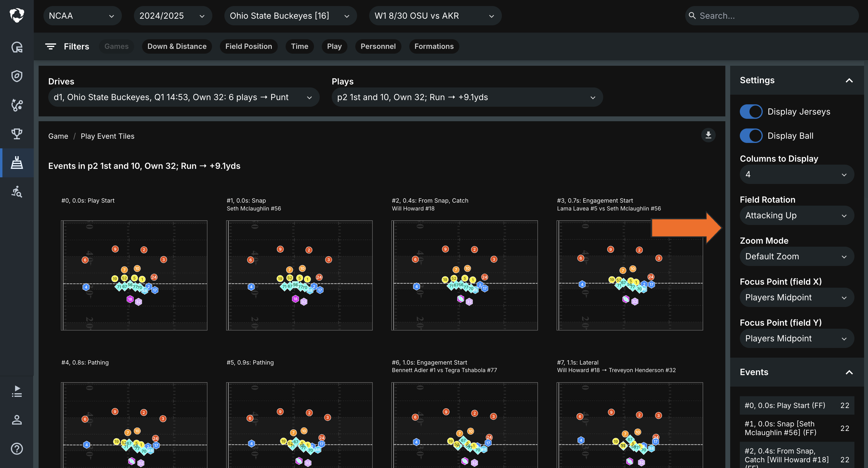Open the help question-mark icon
Viewport: 868px width, 468px height.
point(17,448)
